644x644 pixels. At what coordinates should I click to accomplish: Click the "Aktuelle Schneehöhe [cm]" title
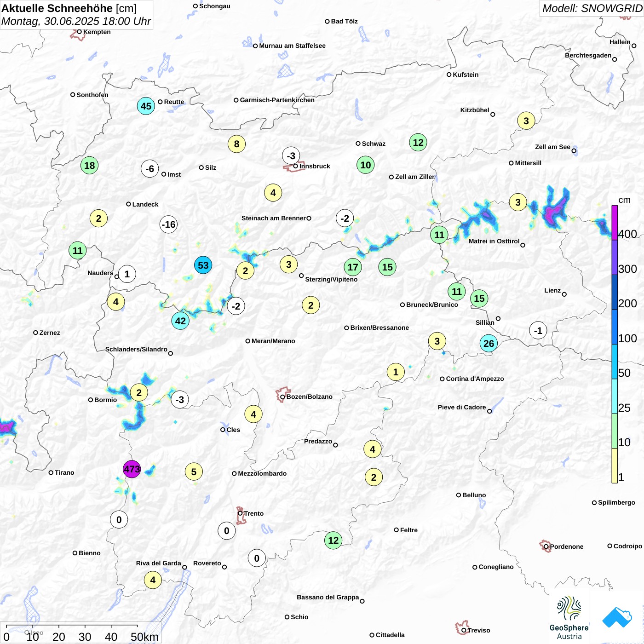click(x=69, y=8)
